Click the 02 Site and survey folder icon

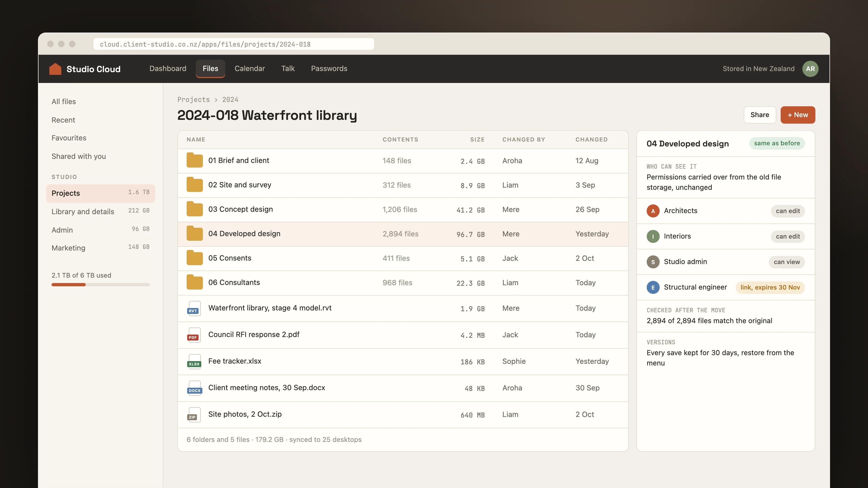point(194,185)
